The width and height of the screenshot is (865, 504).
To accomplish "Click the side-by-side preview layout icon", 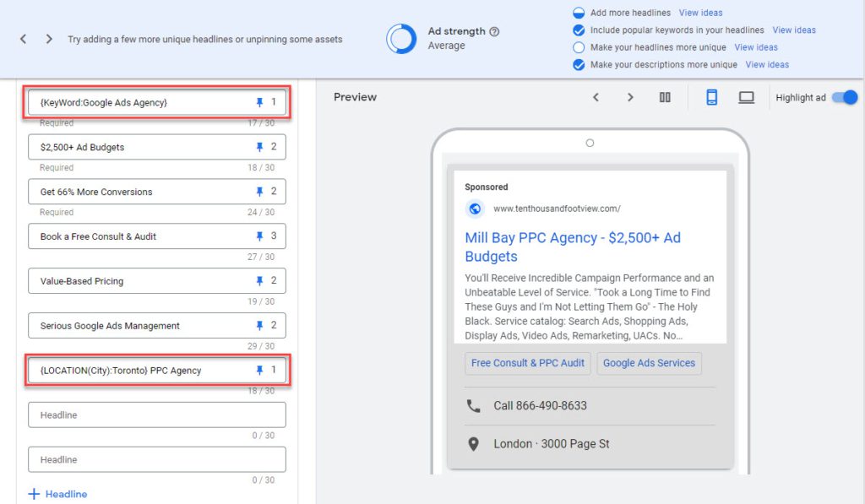I will pyautogui.click(x=666, y=97).
